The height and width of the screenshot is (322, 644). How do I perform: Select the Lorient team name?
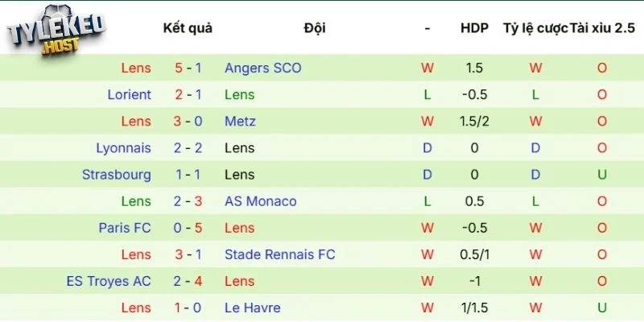(129, 95)
